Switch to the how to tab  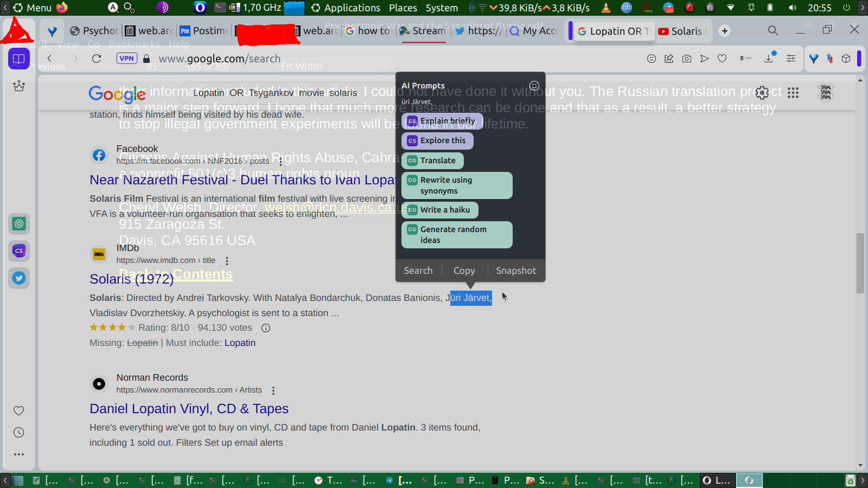tap(368, 31)
